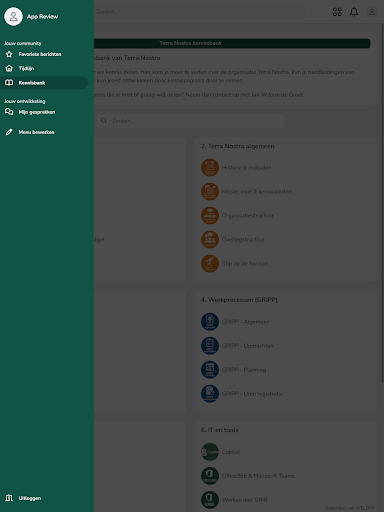This screenshot has width=384, height=512.
Task: Click the magnifier icon in Kennisbank search
Action: [104, 121]
